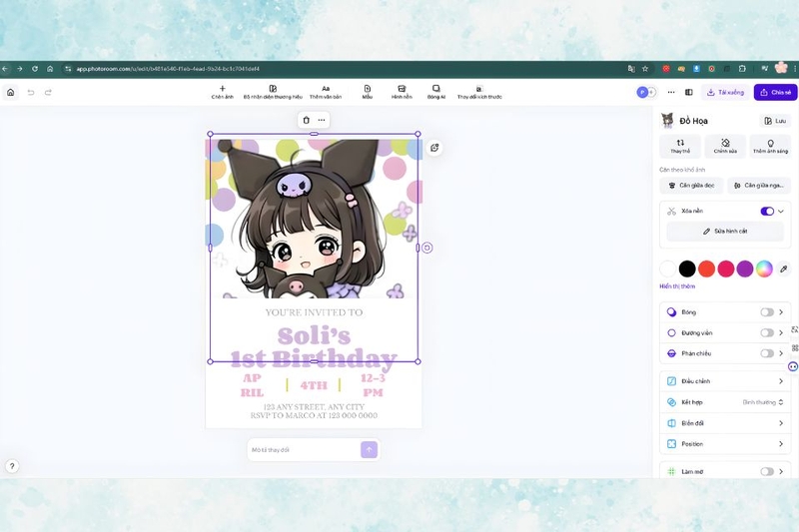Expand Phản chiếu reflection settings chevron
This screenshot has width=799, height=532.
[x=781, y=353]
